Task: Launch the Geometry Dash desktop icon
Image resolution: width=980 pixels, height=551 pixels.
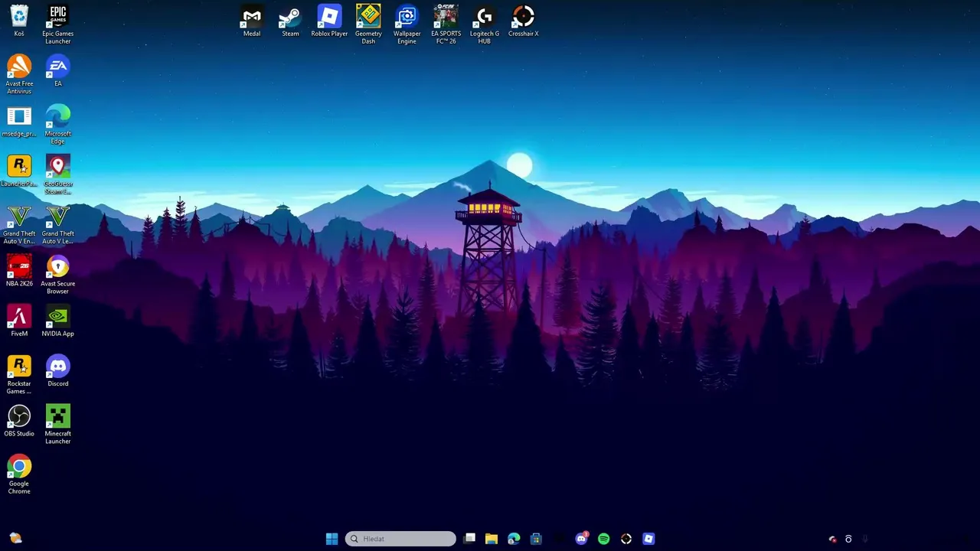Action: pos(368,24)
